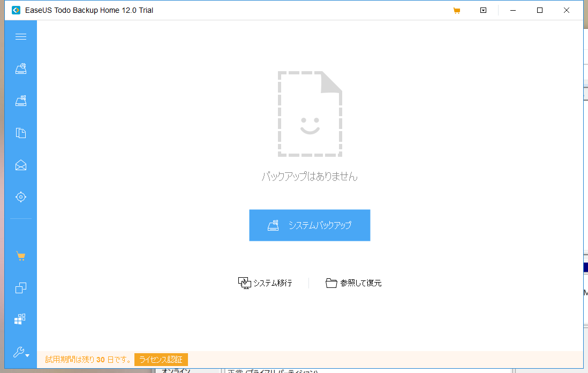Click the backup drive icon inside the blue button

coord(274,225)
